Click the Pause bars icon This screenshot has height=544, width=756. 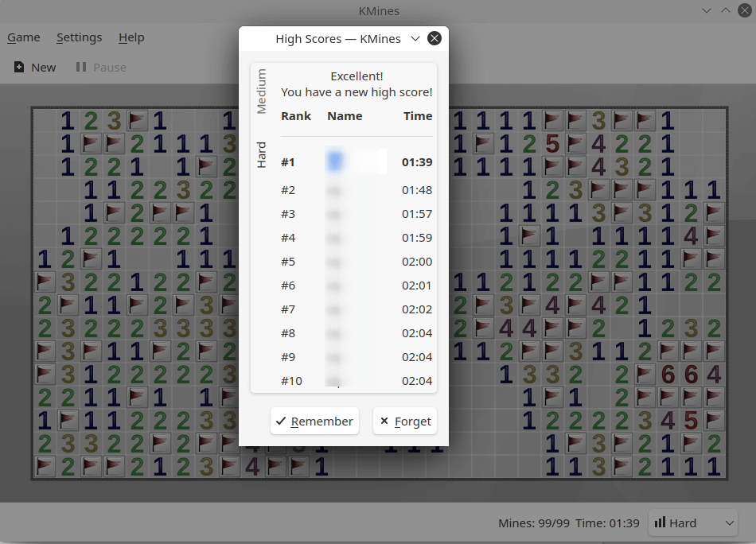81,67
